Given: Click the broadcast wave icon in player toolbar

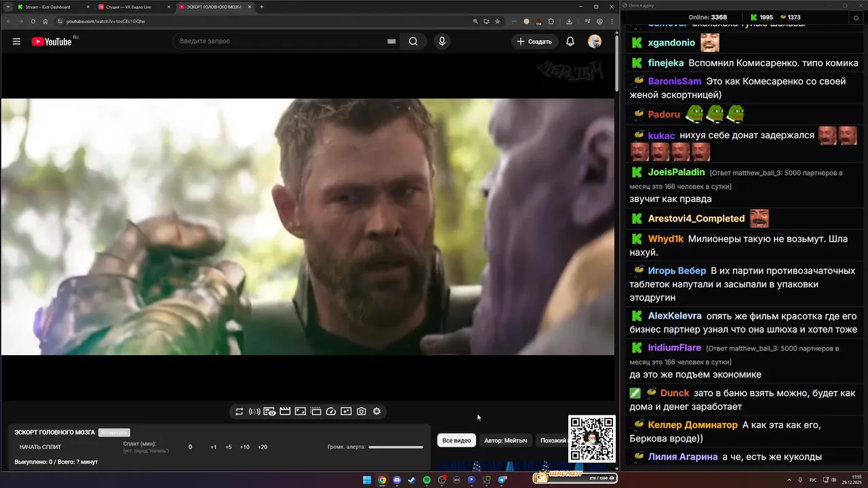Looking at the screenshot, I should tap(254, 411).
